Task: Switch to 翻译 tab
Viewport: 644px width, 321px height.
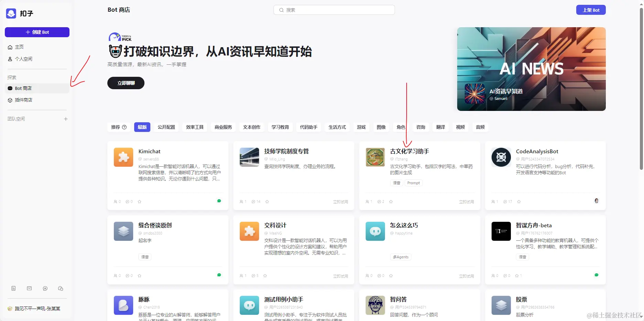Action: (441, 127)
